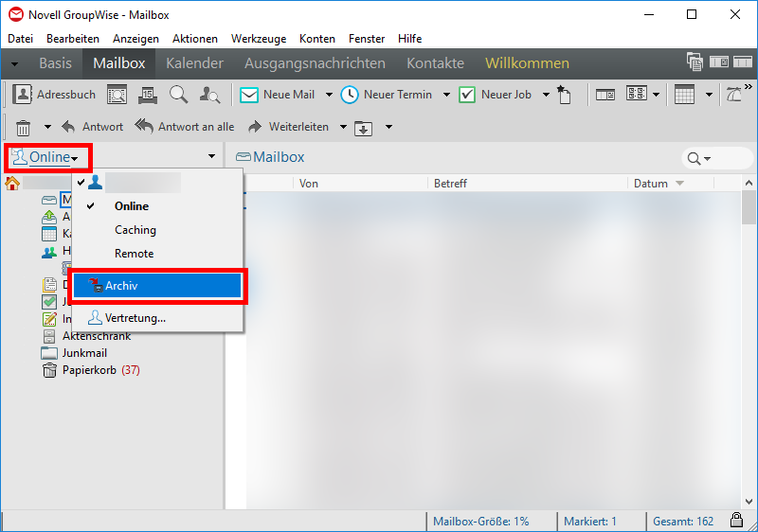Open the Neue Mail dropdown arrow
Viewport: 758px width, 532px height.
[329, 95]
